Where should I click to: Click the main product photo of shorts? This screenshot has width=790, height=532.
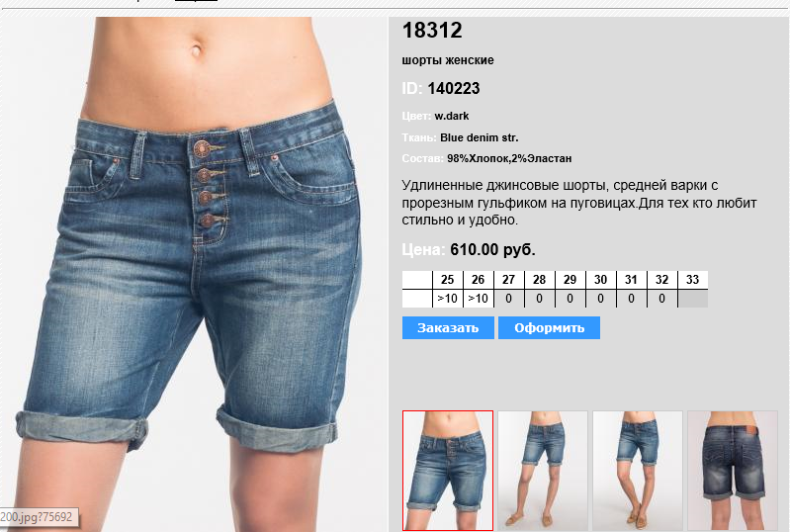194,274
